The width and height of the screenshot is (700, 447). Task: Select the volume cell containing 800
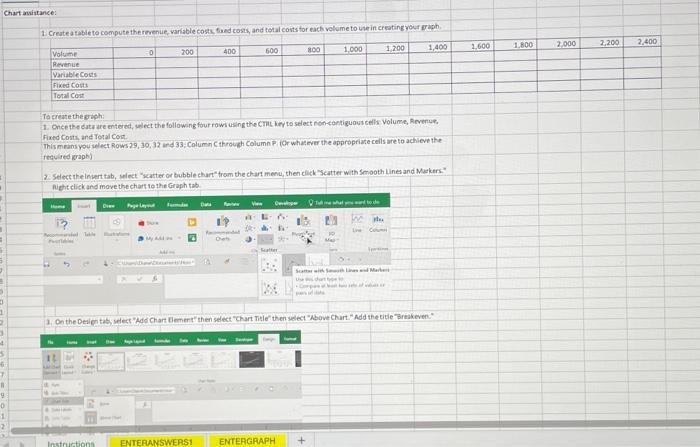click(x=303, y=50)
